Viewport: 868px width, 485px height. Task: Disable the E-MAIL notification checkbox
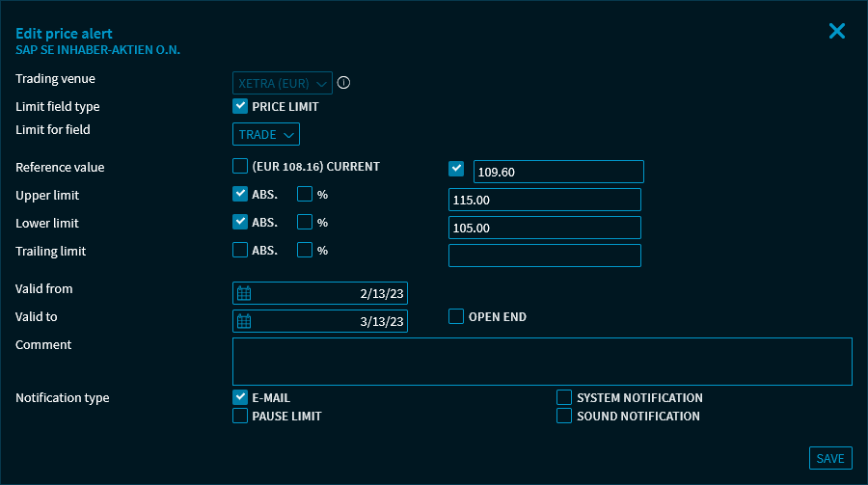coord(240,396)
